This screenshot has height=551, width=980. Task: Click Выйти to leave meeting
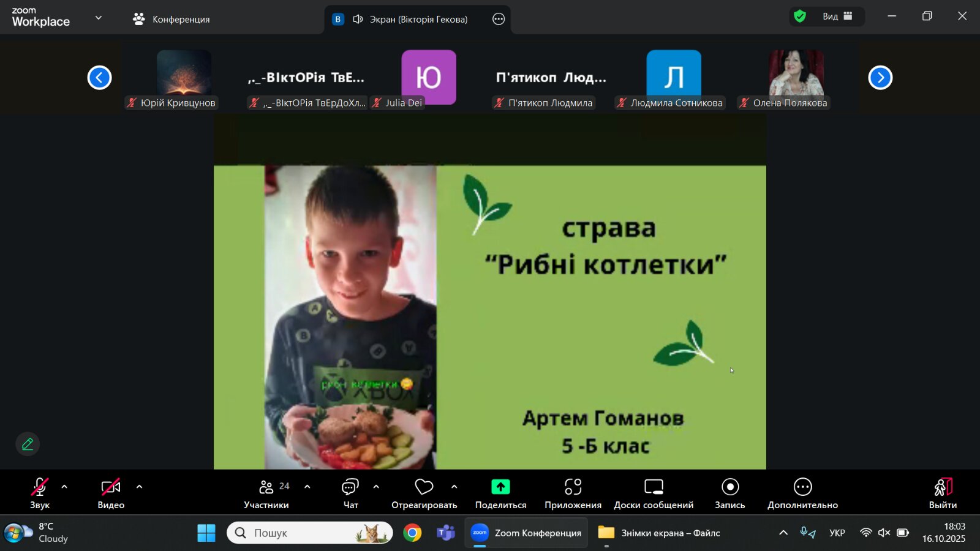coord(943,493)
